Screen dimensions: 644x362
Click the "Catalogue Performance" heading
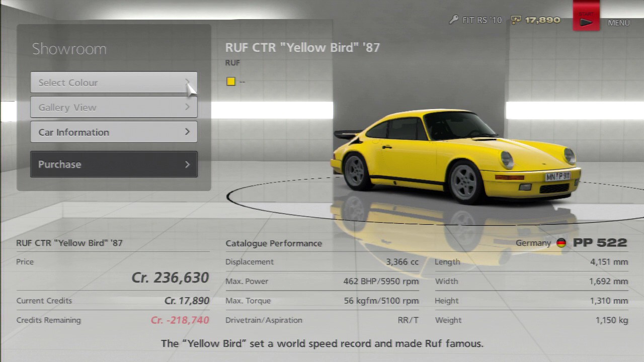tap(274, 243)
